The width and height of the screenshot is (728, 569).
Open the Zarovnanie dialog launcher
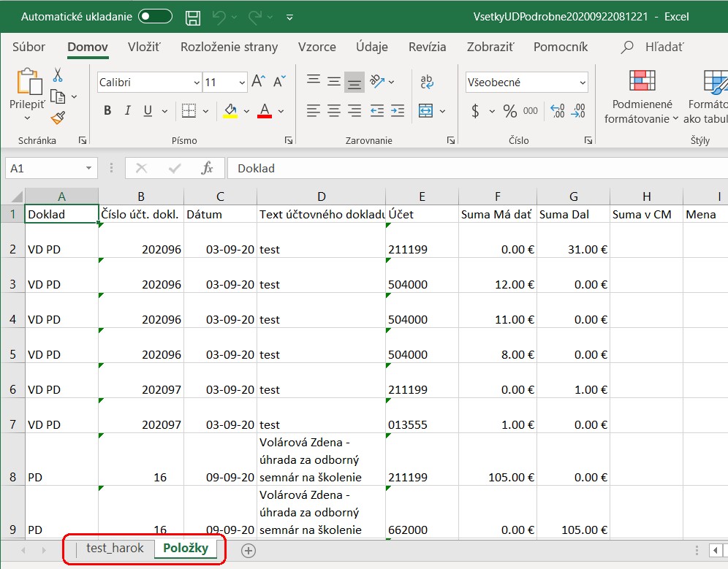coord(450,140)
